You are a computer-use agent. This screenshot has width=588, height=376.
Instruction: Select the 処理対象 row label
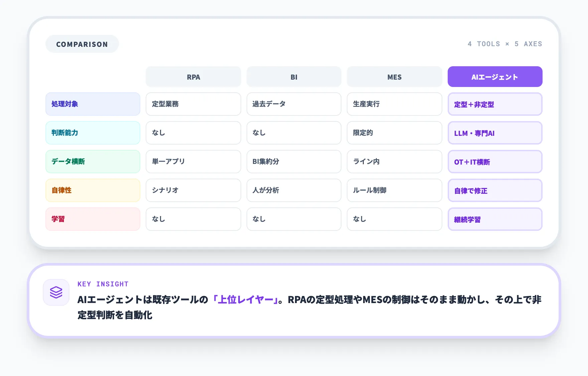pyautogui.click(x=93, y=104)
